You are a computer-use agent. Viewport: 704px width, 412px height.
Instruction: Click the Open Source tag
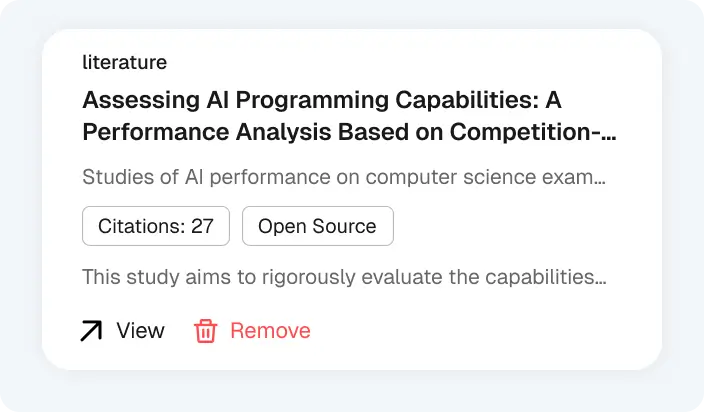[317, 226]
